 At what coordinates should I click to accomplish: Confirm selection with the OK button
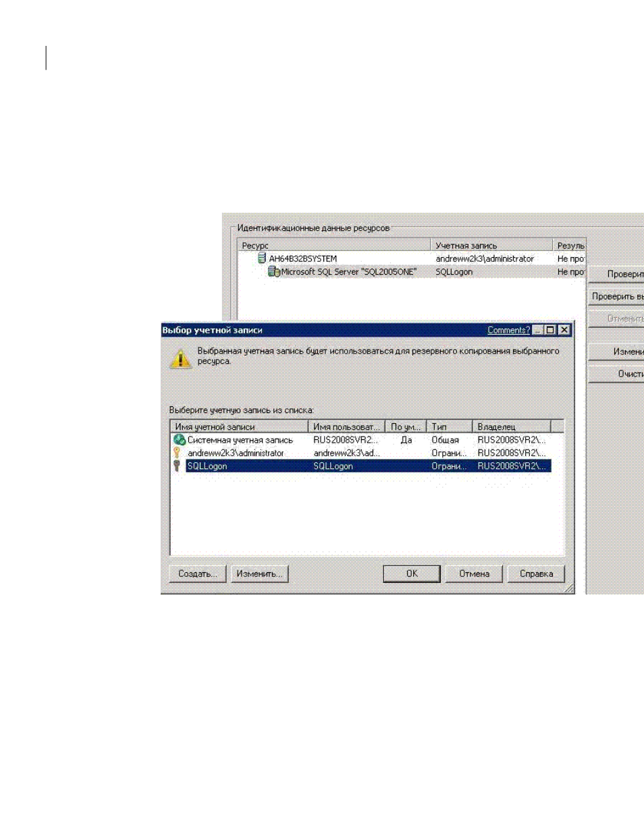(412, 574)
